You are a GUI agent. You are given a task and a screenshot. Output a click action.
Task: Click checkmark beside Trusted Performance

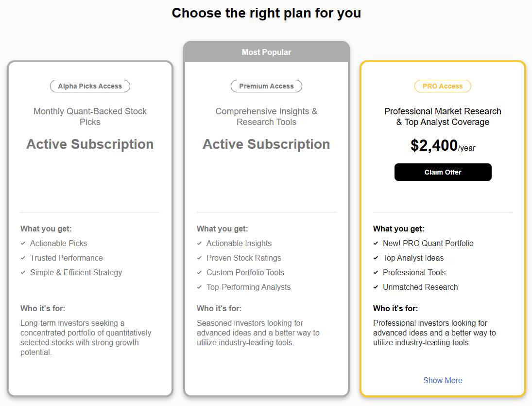23,258
